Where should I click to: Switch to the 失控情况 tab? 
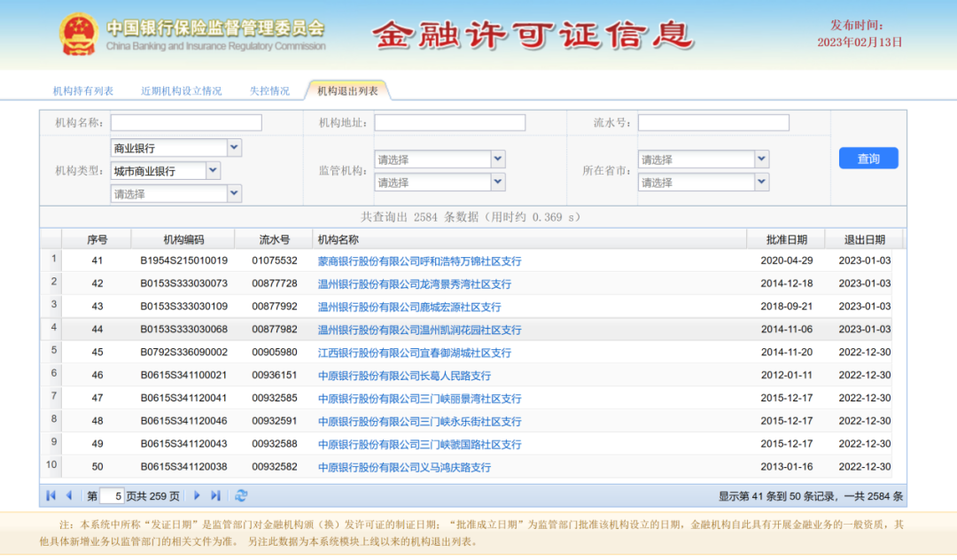click(269, 89)
